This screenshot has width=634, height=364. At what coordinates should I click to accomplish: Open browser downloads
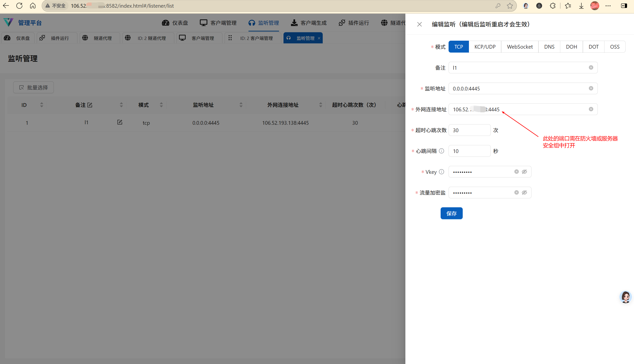(581, 6)
